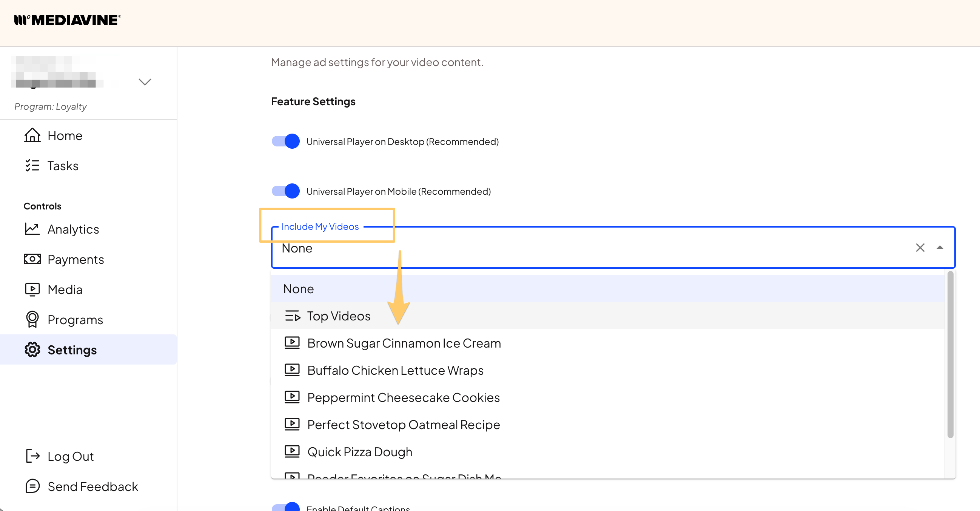Select the Quick Pizza Dough option
The height and width of the screenshot is (511, 980).
click(x=359, y=452)
